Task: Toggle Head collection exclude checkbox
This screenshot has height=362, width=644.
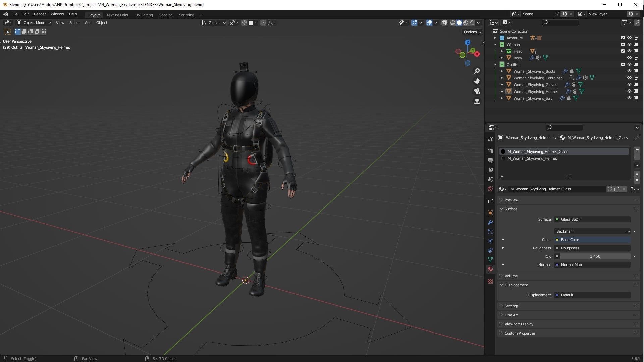Action: tap(623, 51)
